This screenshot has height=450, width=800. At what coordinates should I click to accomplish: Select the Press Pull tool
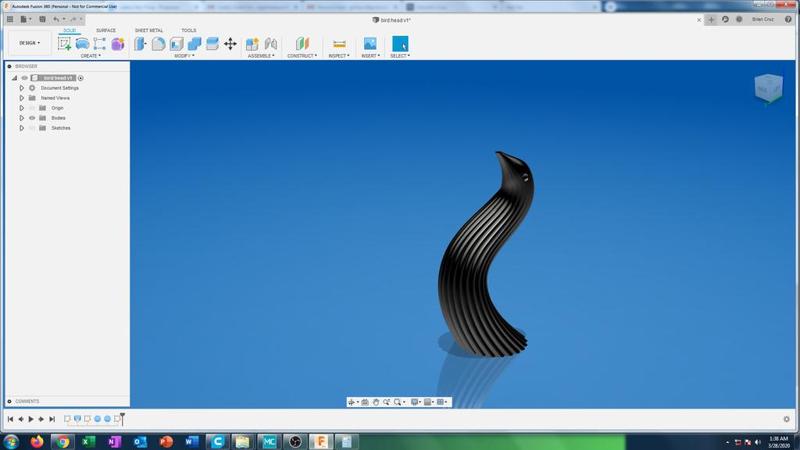[140, 44]
